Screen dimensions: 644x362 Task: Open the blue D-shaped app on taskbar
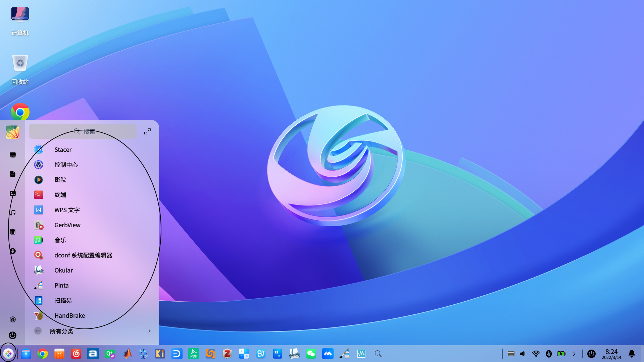pyautogui.click(x=177, y=354)
